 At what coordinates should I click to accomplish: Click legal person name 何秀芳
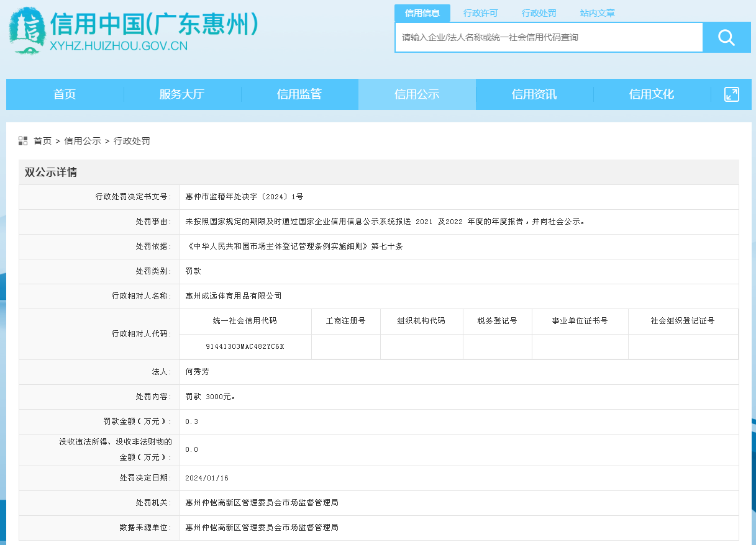point(198,372)
